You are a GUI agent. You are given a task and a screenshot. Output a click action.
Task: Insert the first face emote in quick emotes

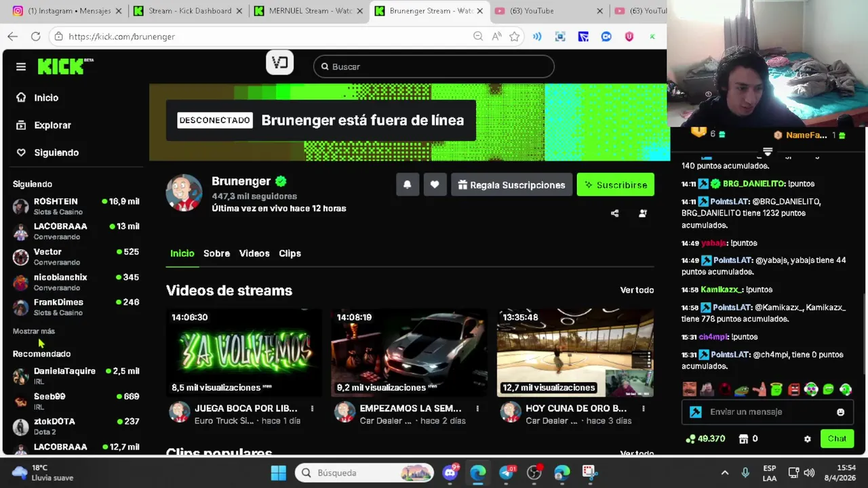[x=690, y=390]
